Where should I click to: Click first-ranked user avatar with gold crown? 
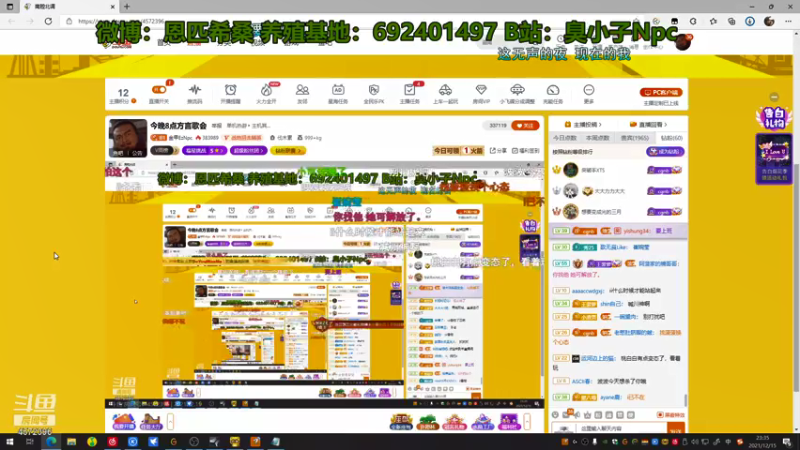coord(570,170)
